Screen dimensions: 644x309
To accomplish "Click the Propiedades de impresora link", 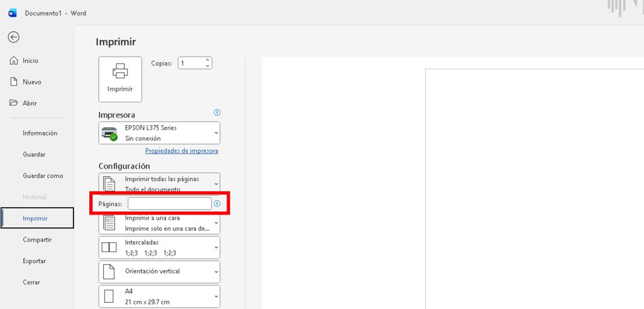I will (181, 151).
